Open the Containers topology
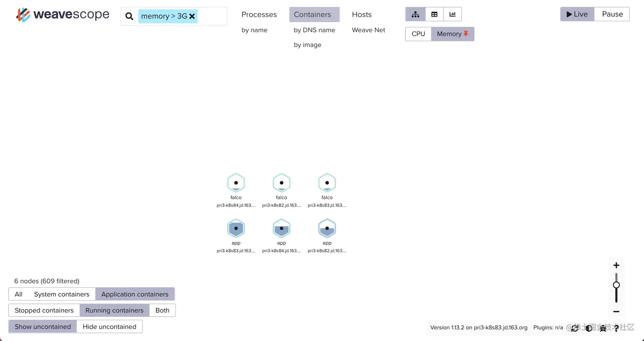Screen dimensions: 644x341 tap(314, 14)
